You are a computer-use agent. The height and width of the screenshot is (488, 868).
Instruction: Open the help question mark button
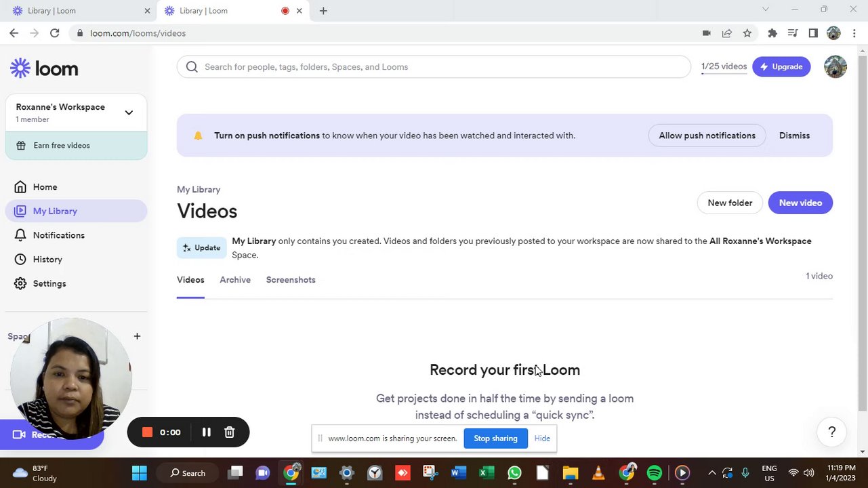click(832, 432)
